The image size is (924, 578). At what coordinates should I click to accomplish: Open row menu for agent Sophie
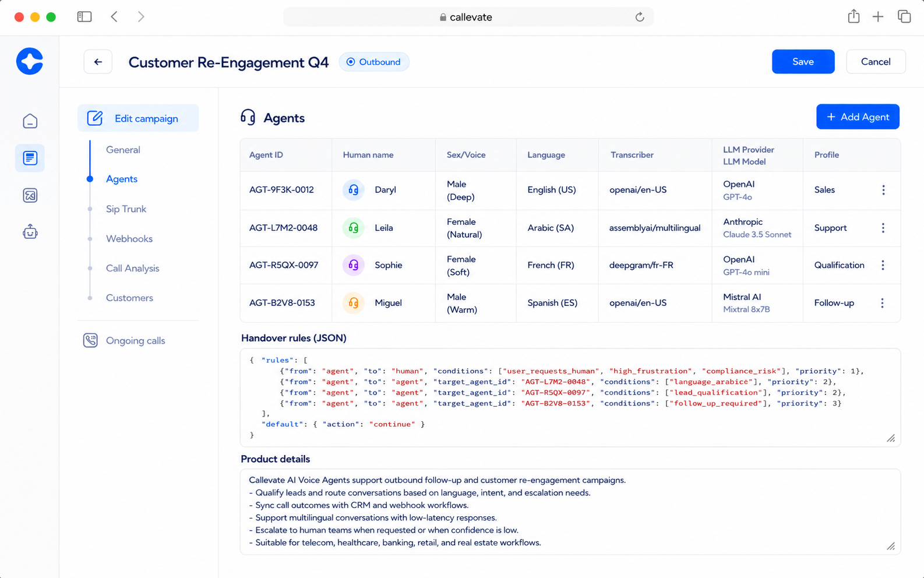[x=883, y=265]
